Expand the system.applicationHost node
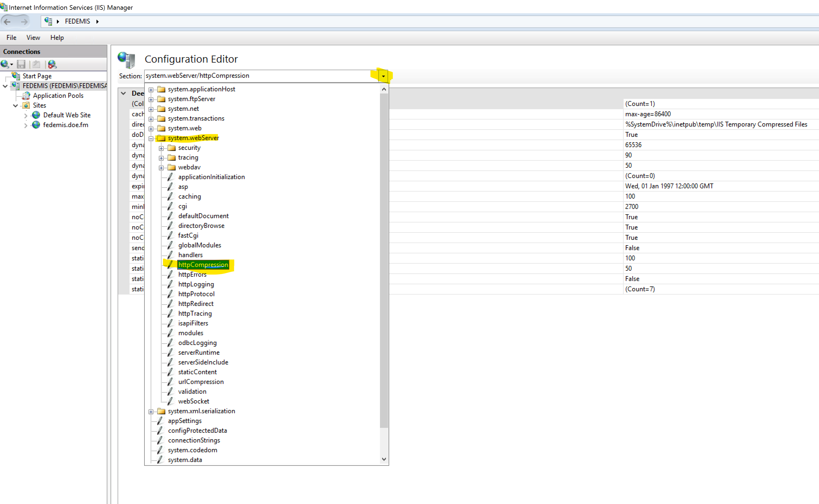Screen dimensions: 819x504 point(151,90)
